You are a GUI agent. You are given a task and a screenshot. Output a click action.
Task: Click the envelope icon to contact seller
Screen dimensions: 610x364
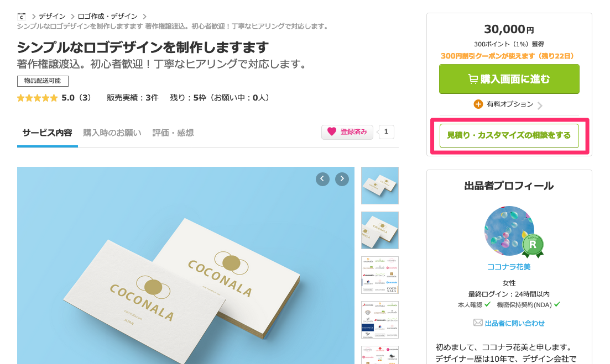(x=478, y=323)
